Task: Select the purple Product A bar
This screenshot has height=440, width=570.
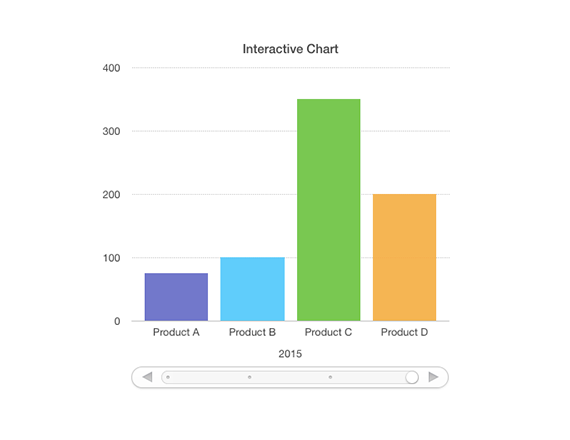Action: (176, 297)
